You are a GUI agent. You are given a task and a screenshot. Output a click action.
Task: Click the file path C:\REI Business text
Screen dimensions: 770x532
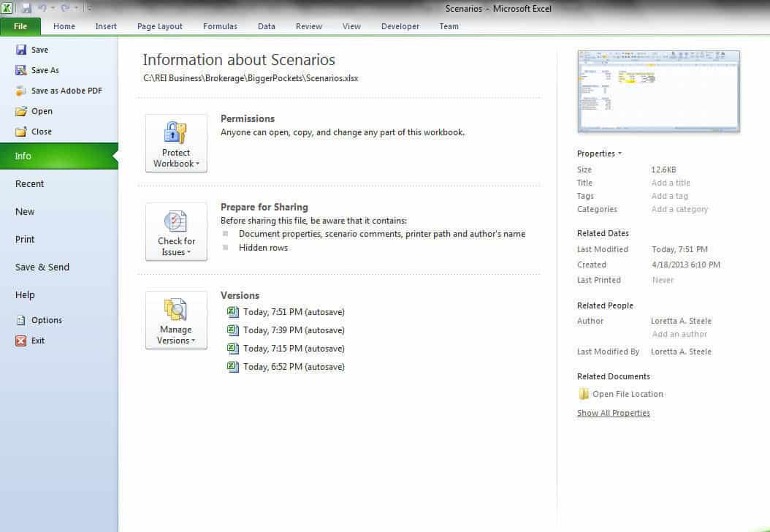click(x=251, y=78)
